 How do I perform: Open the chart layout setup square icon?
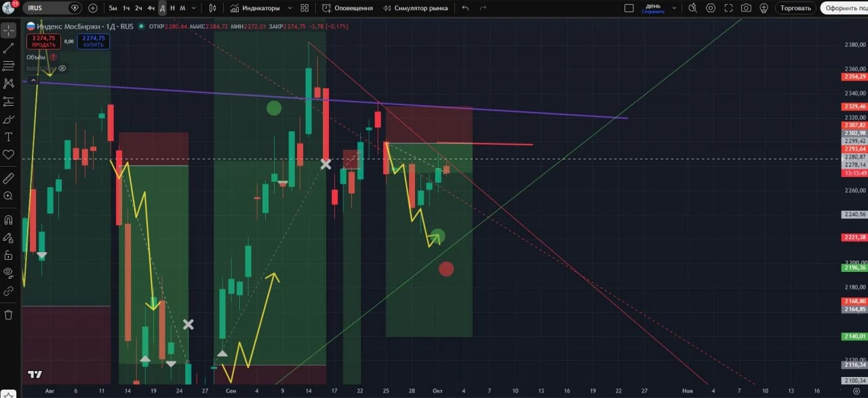pyautogui.click(x=629, y=8)
